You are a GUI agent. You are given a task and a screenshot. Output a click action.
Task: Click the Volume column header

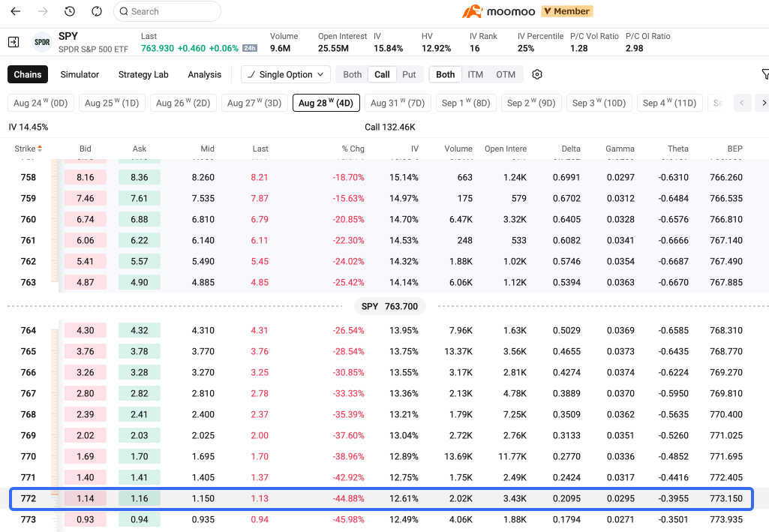(458, 149)
